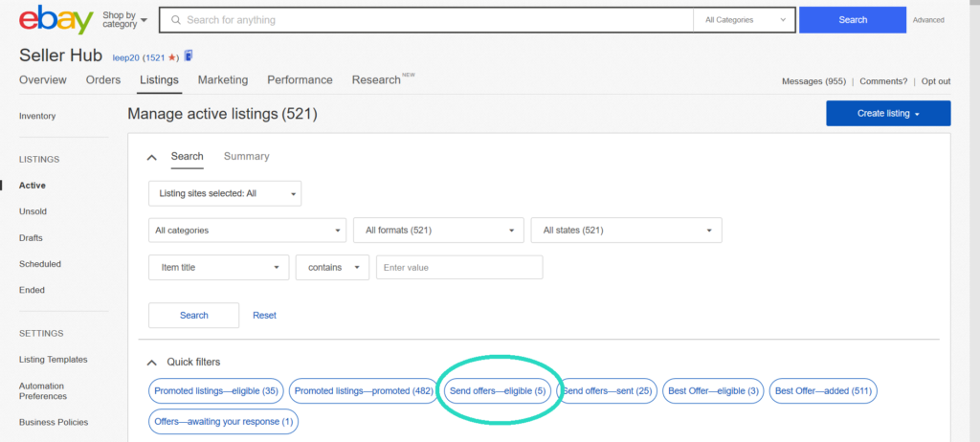Go to the Overview tab
The width and height of the screenshot is (980, 442).
tap(42, 80)
